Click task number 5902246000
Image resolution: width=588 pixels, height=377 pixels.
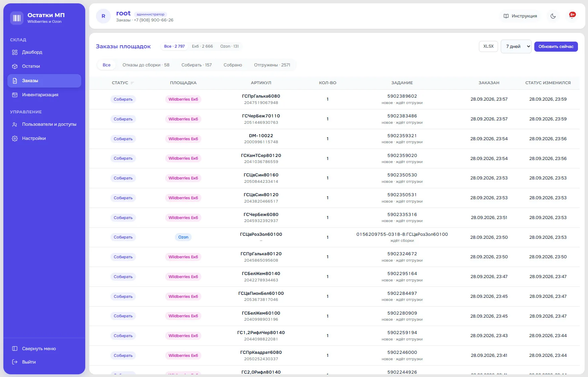[x=402, y=353]
